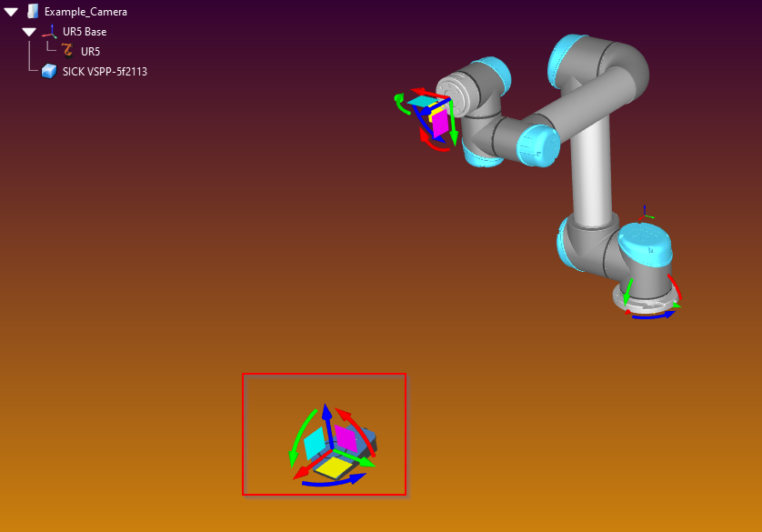Select the Example_Camera tree label
This screenshot has height=532, width=762.
coord(85,12)
